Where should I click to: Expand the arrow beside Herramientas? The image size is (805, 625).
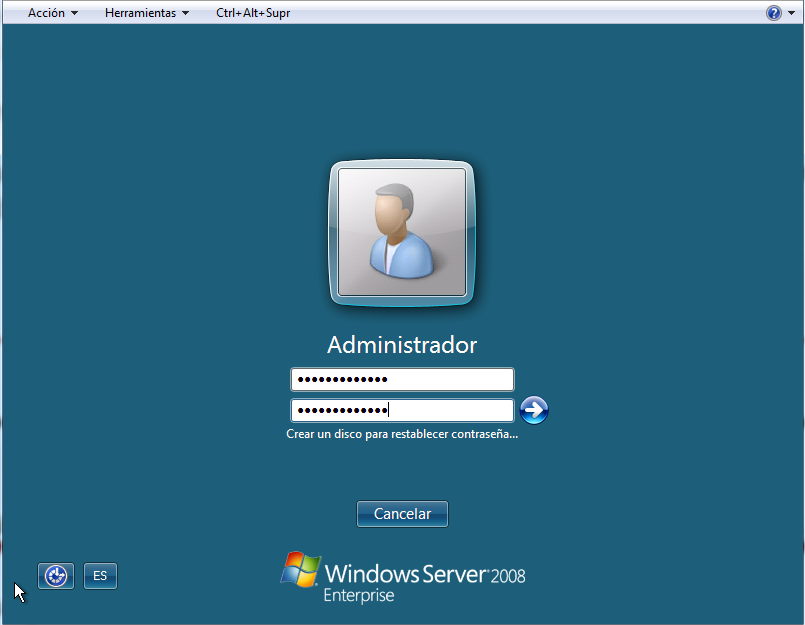[x=185, y=14]
